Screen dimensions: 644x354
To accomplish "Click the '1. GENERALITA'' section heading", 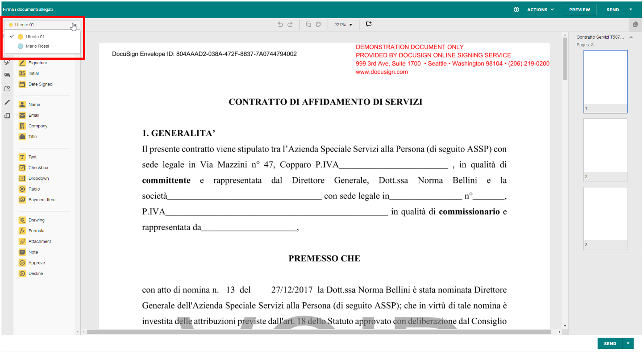I will click(178, 133).
